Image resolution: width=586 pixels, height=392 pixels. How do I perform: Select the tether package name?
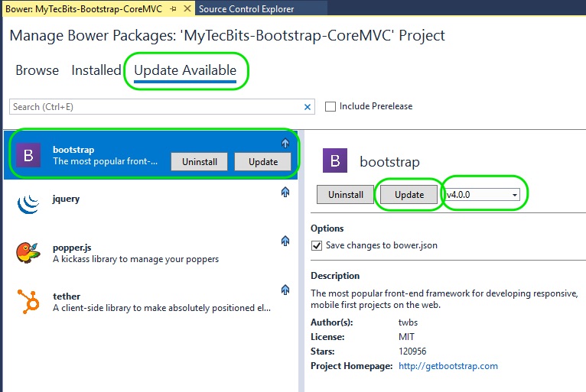67,296
